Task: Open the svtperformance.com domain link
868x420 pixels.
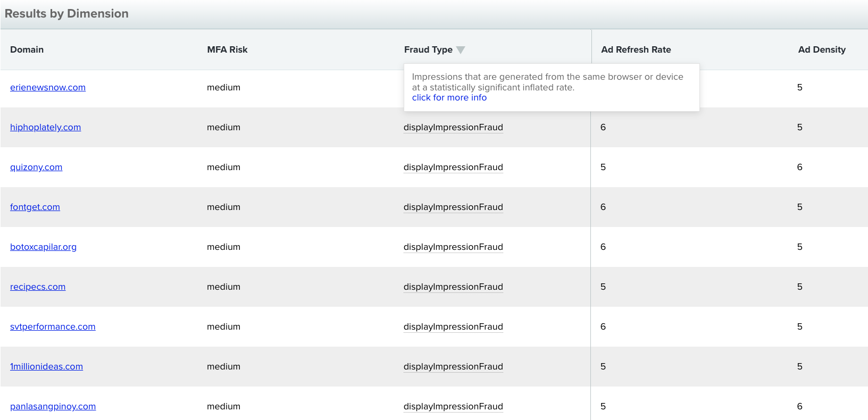Action: (53, 326)
